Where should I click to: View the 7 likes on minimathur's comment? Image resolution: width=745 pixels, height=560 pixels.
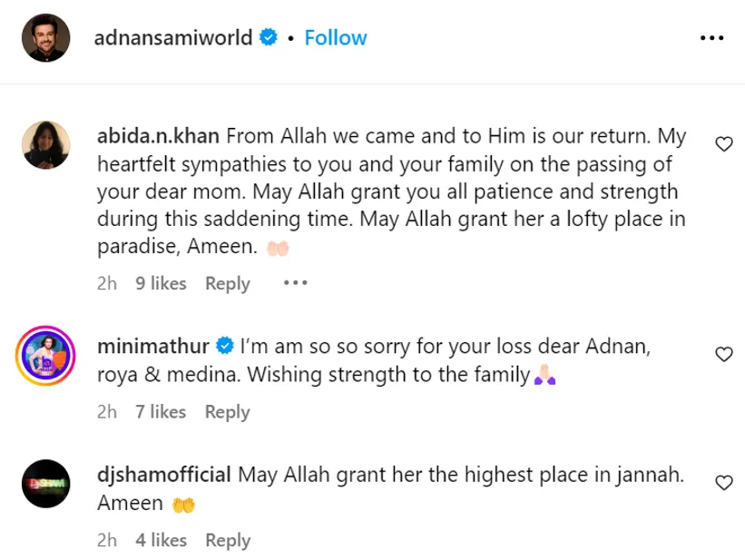(161, 412)
